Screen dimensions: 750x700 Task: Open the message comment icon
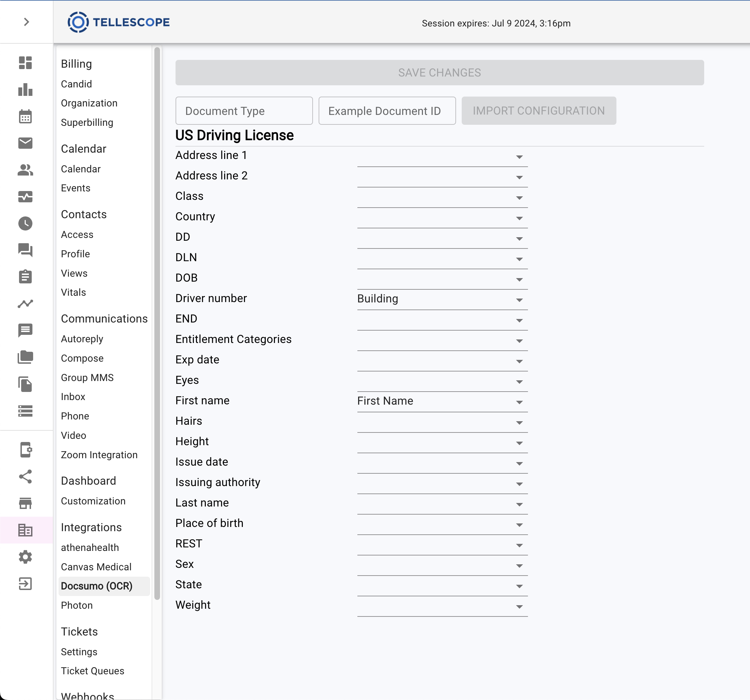[x=25, y=330]
